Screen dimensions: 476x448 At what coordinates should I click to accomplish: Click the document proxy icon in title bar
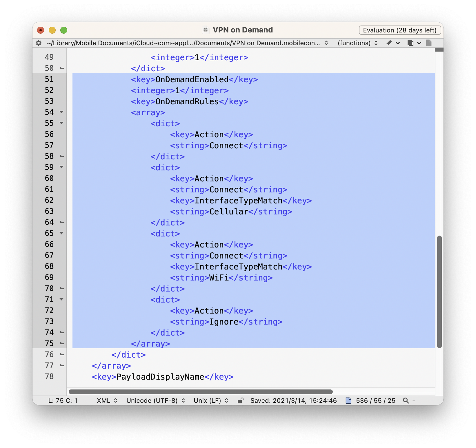click(x=206, y=30)
